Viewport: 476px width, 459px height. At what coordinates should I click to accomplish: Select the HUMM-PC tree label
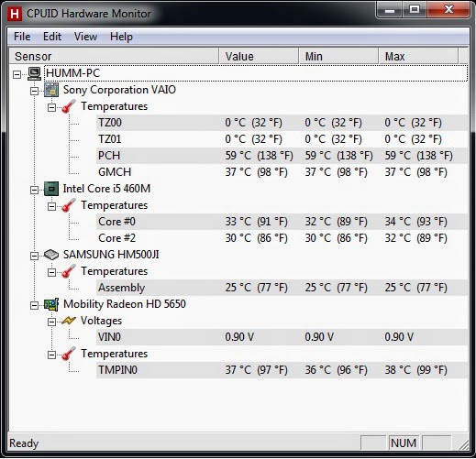pos(72,73)
